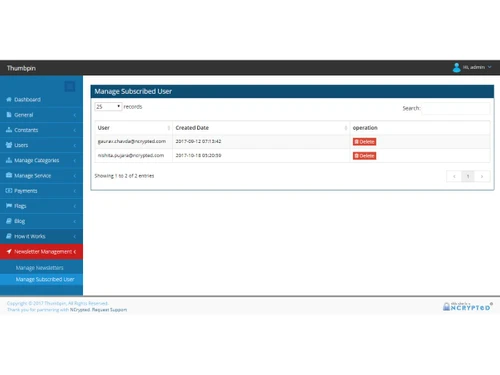Open the Manage Service menu label
This screenshot has height=375, width=500.
33,176
